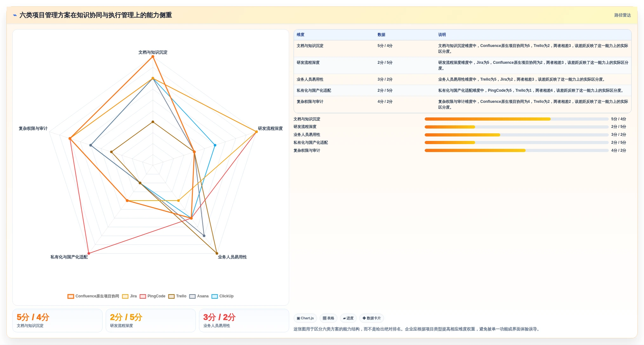Image resolution: width=644 pixels, height=345 pixels.
Task: Click the 研发流程深度 radar axis label
Action: point(270,129)
